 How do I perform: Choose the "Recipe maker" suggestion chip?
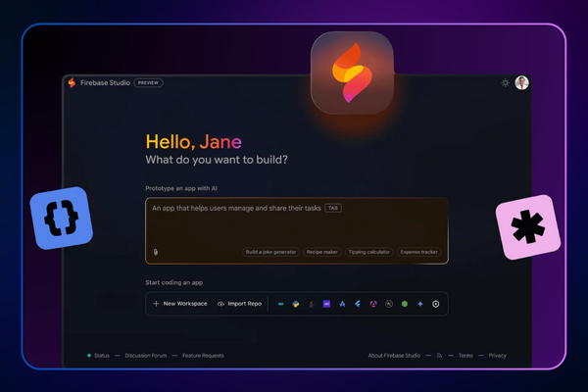tap(322, 252)
